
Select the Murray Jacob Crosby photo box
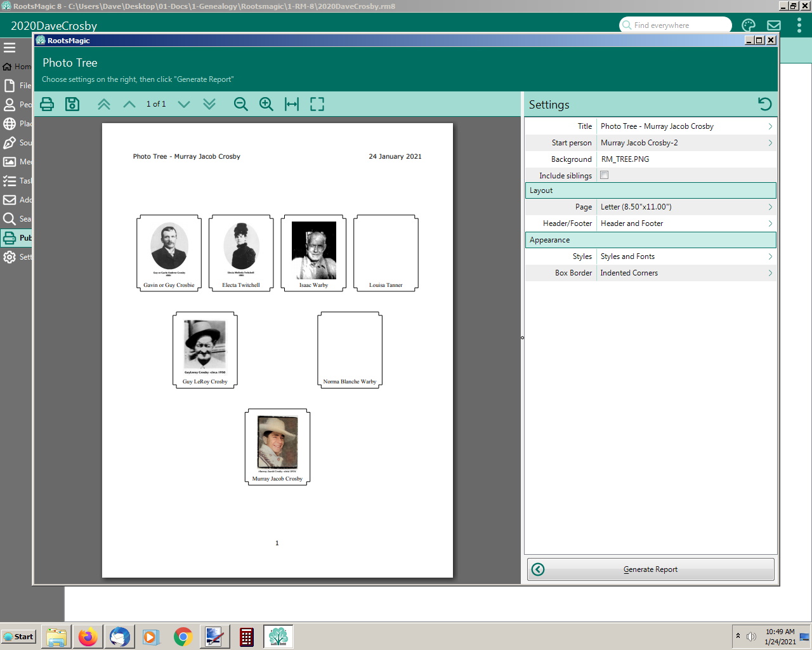[x=277, y=447]
